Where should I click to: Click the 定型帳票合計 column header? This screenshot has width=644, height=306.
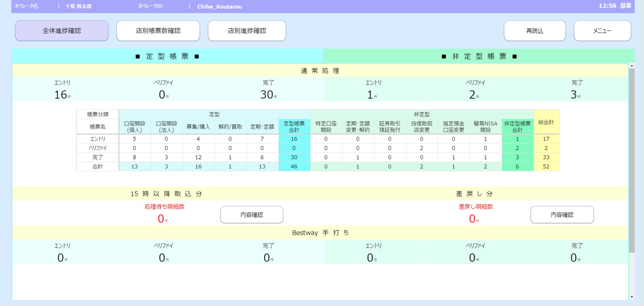[x=294, y=127]
